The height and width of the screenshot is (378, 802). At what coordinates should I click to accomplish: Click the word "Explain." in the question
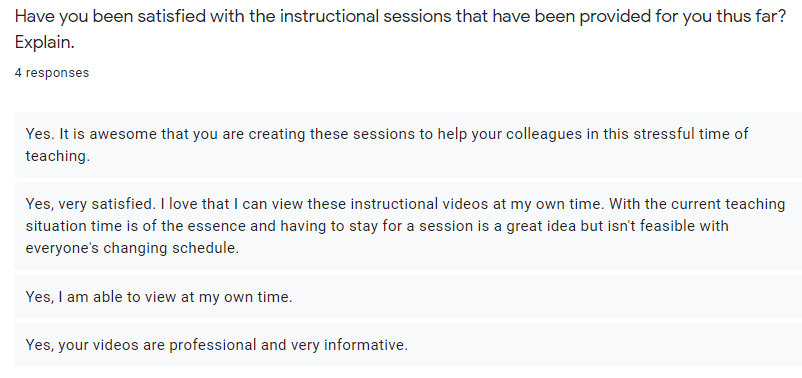(x=44, y=42)
